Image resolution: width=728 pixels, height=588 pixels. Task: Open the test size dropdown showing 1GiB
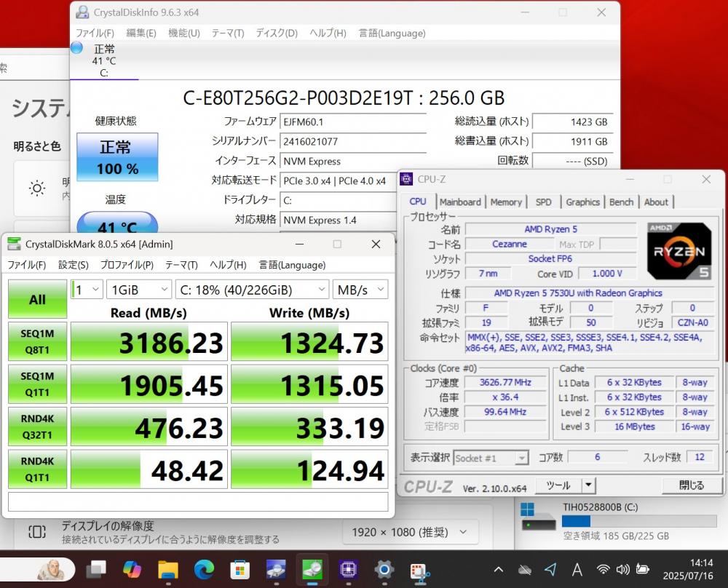[x=139, y=290]
